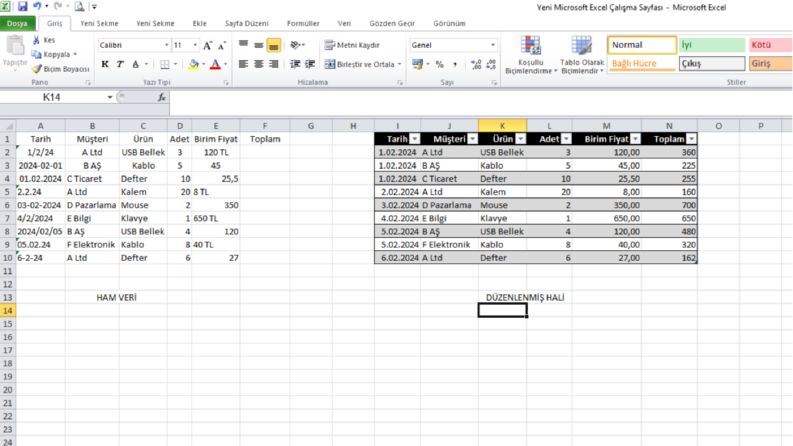Viewport: 793px width, 446px height.
Task: Apply the İyi cell style
Action: click(x=712, y=45)
